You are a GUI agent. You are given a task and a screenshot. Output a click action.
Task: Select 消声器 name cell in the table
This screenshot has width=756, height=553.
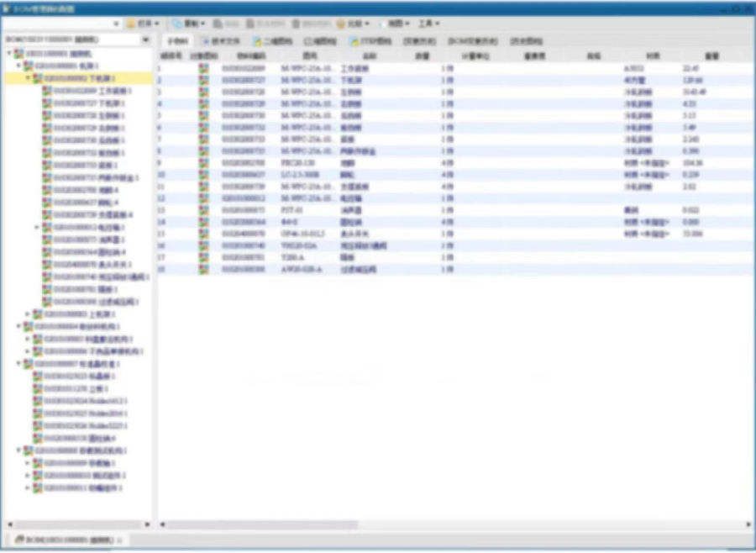click(351, 210)
